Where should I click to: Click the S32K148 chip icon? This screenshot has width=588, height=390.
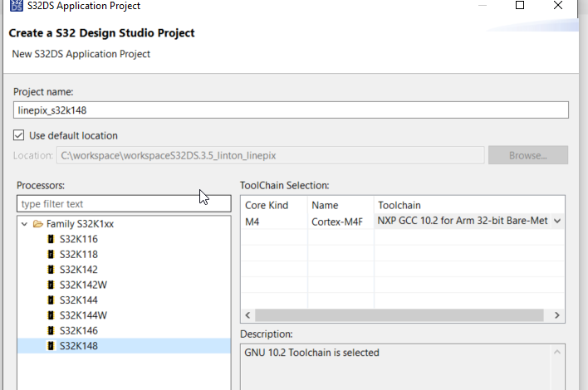tap(51, 345)
